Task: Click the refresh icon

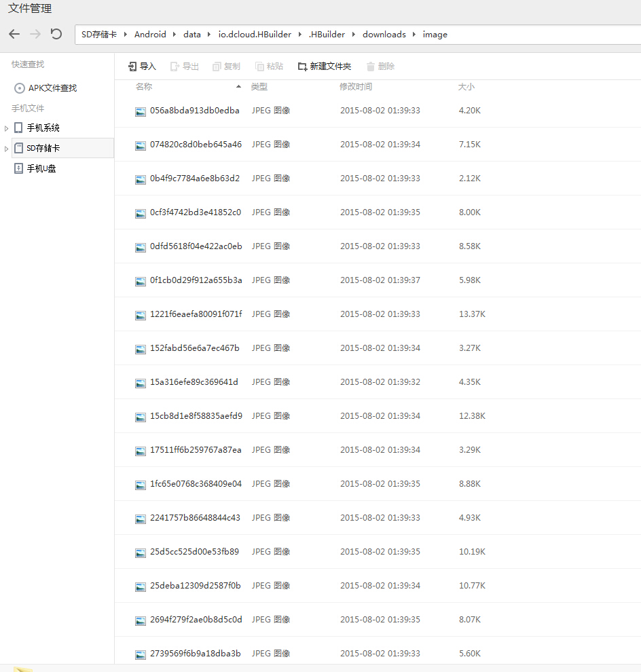Action: 56,34
